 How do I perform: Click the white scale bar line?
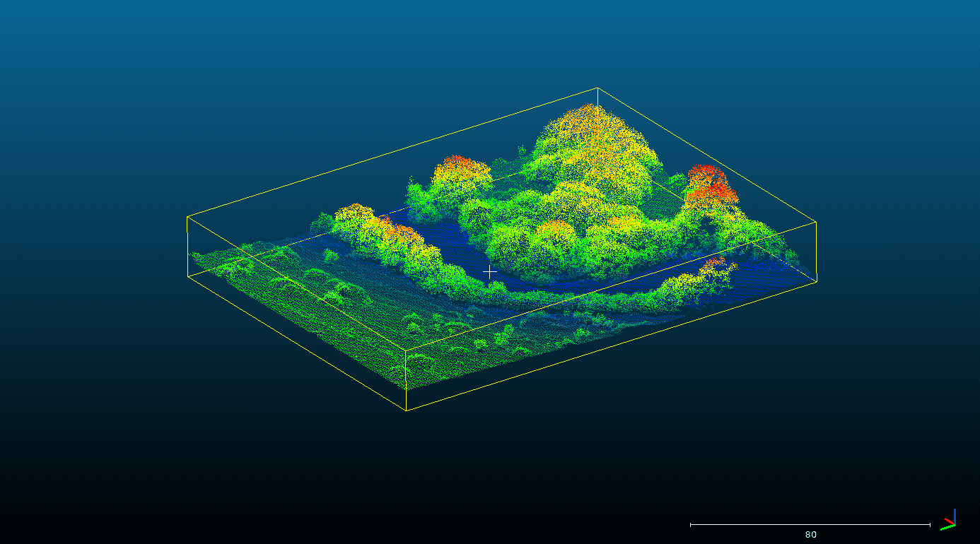click(810, 525)
